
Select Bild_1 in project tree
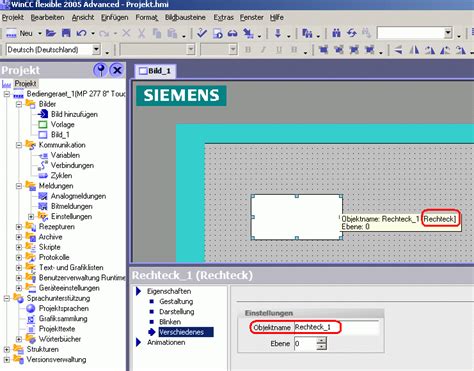[x=60, y=135]
